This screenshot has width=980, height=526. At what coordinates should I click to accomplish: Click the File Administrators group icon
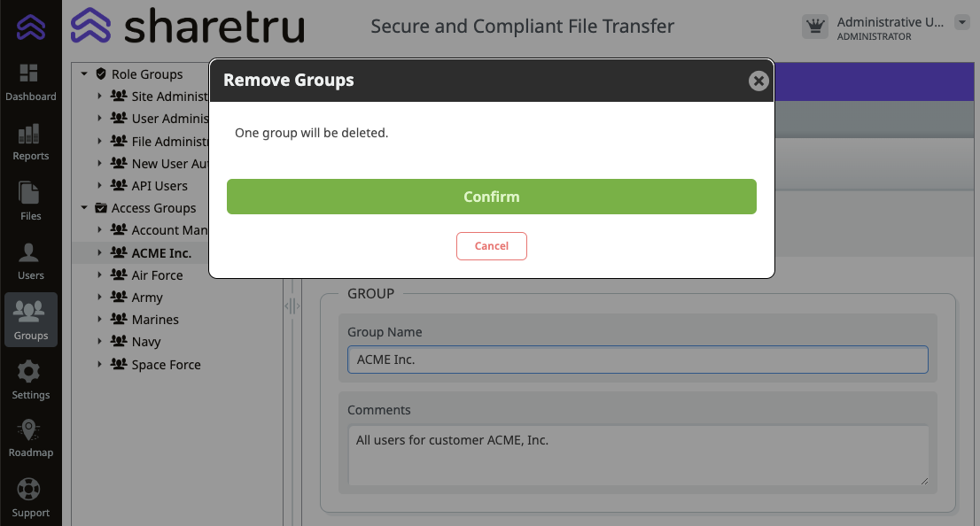coord(119,141)
